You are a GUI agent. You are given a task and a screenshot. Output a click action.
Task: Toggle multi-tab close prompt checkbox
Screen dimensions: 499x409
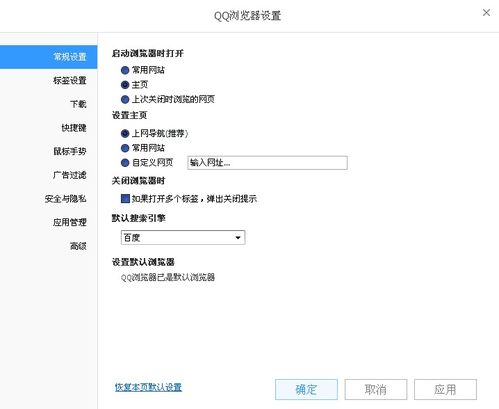point(125,199)
